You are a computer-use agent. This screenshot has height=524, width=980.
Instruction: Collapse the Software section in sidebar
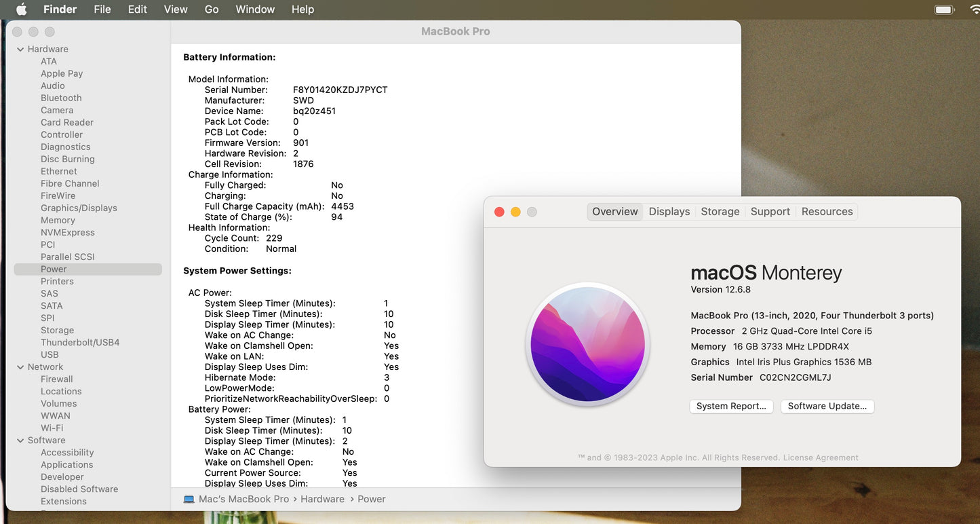(20, 440)
